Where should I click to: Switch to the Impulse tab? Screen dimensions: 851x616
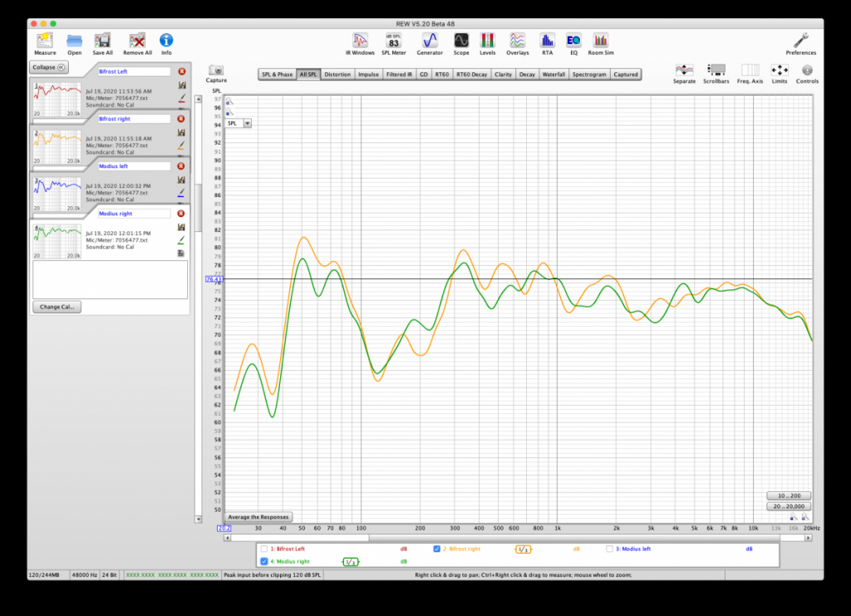pos(368,74)
